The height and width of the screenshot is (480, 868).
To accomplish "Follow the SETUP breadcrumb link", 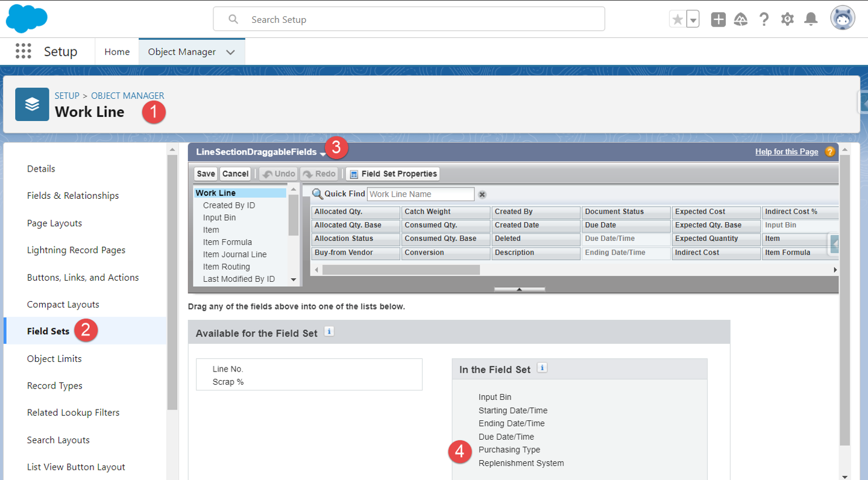I will 67,96.
